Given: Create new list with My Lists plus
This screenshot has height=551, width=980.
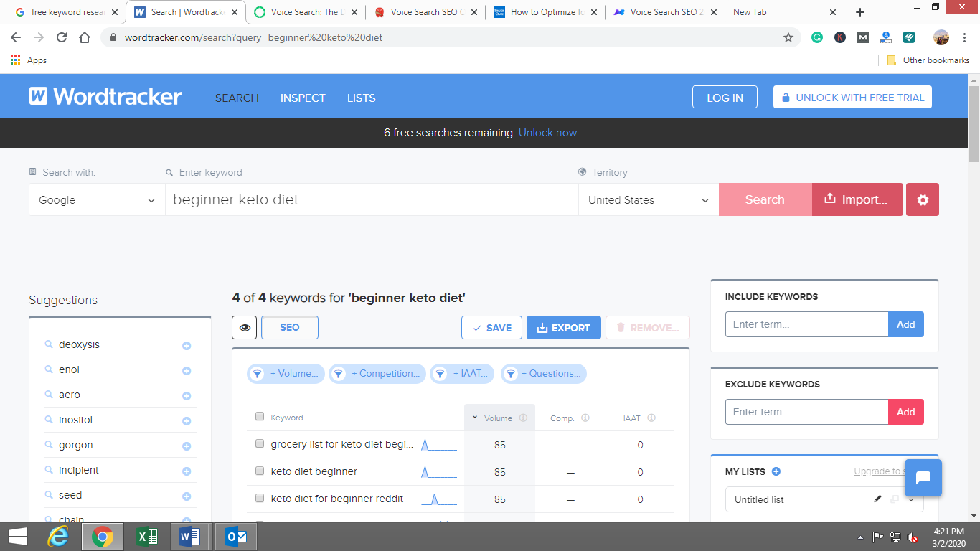Looking at the screenshot, I should pos(776,471).
